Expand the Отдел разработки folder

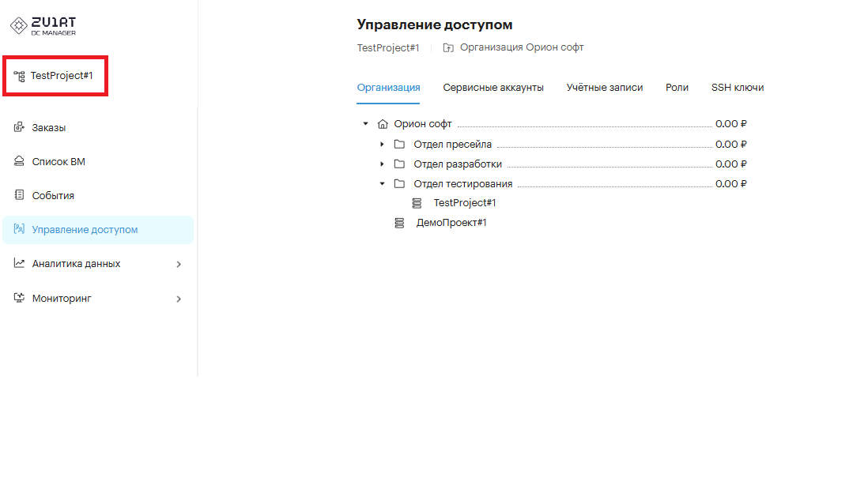(x=382, y=164)
